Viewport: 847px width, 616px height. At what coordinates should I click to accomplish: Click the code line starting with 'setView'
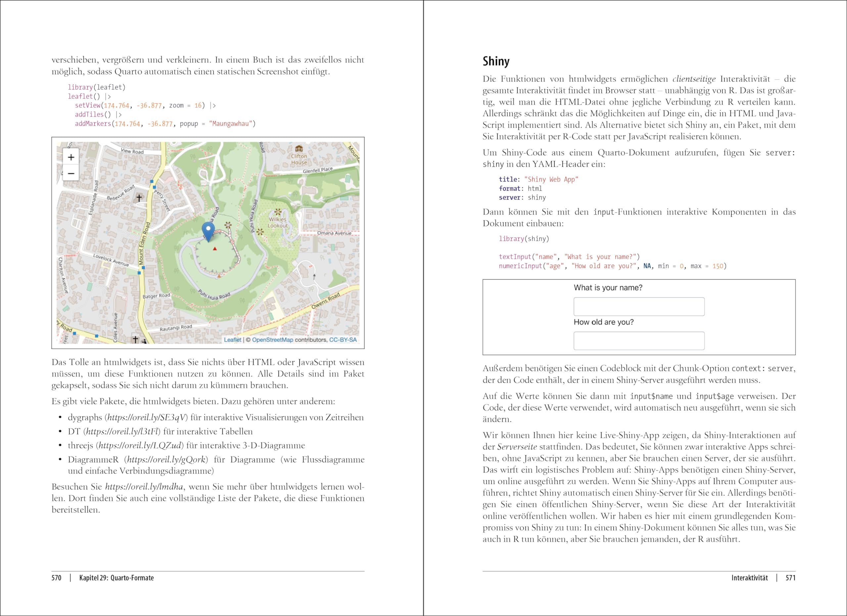click(x=146, y=106)
